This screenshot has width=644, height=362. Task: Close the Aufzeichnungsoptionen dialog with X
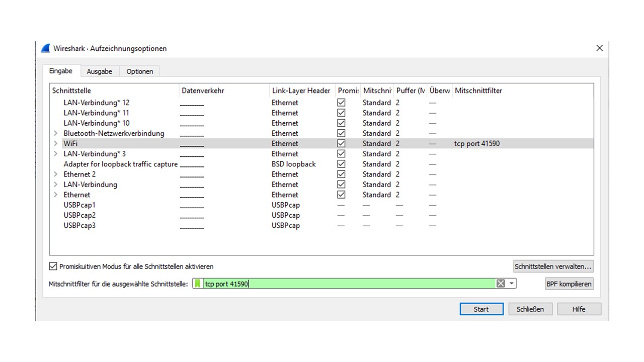click(599, 48)
